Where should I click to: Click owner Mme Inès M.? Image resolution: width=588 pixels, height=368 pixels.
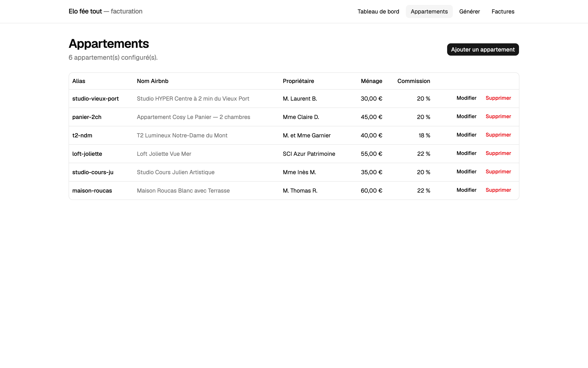(x=299, y=172)
